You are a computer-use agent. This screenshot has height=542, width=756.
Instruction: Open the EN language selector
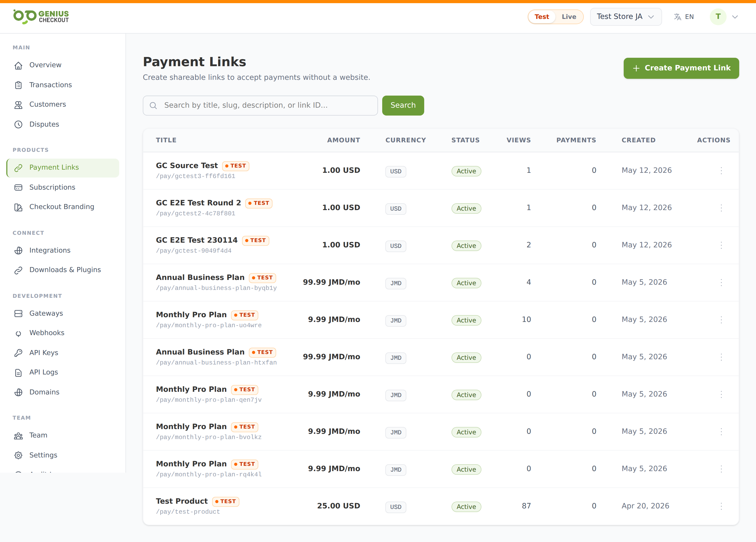point(684,17)
